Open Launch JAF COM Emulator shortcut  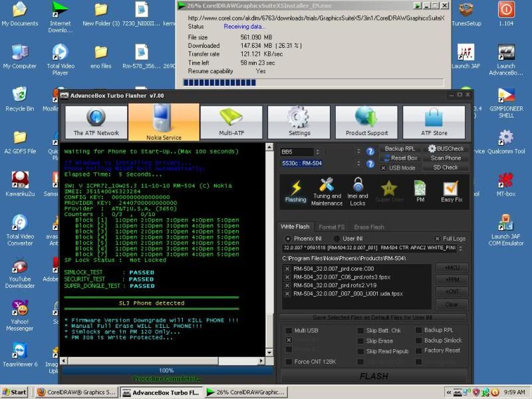click(505, 230)
